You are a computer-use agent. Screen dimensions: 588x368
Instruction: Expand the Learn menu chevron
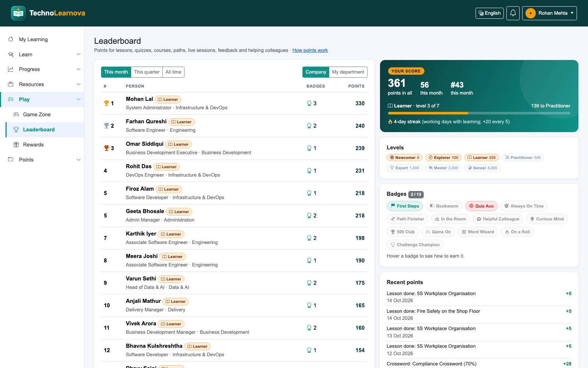78,54
